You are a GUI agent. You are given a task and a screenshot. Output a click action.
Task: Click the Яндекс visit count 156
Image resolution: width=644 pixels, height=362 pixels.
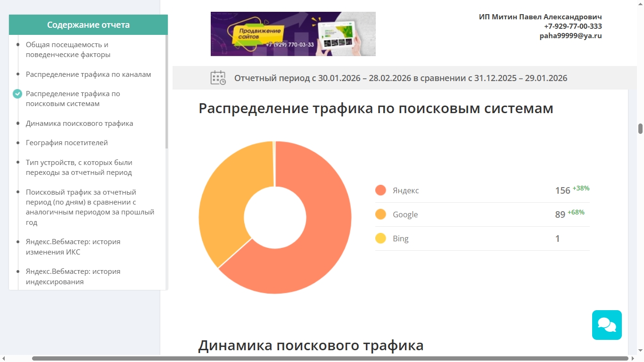coord(562,190)
